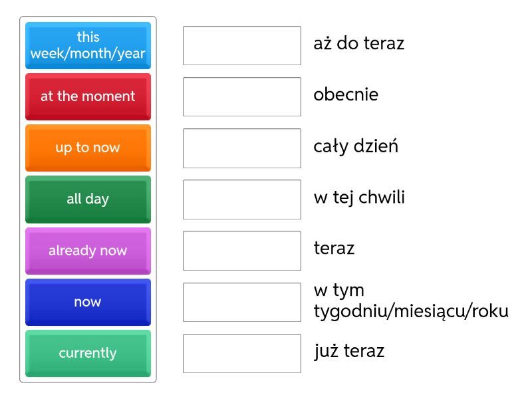532x399 pixels.
Task: Click the 'obecnie' definition text
Action: [x=346, y=95]
